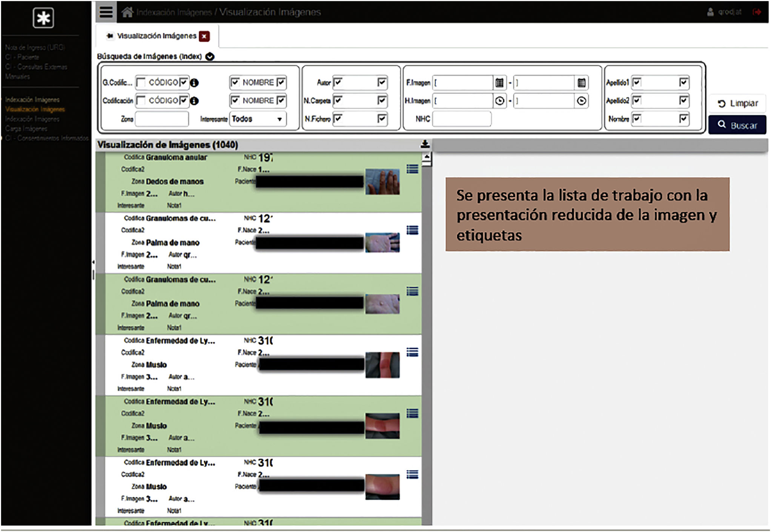Click the asterisk logo in sidebar
The image size is (771, 532).
(x=43, y=18)
